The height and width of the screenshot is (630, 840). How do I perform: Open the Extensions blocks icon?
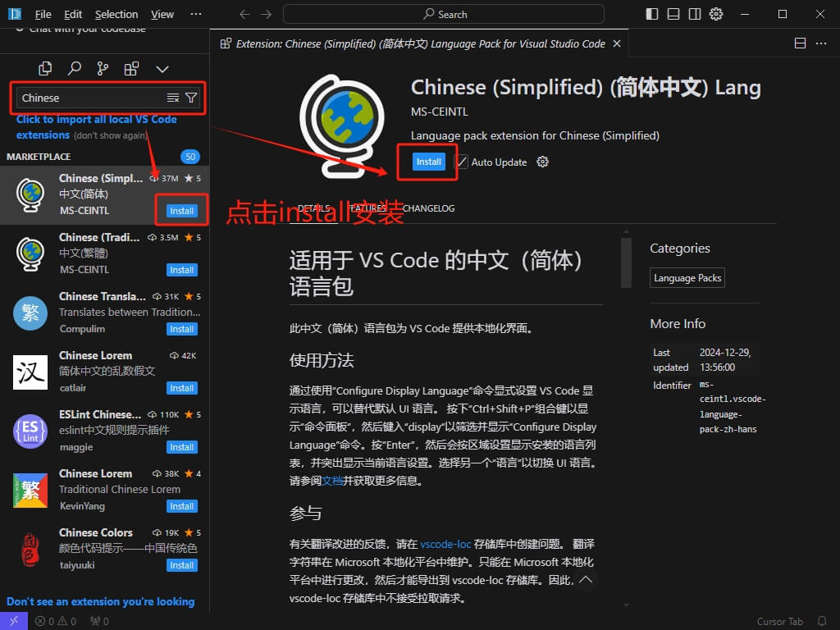[131, 69]
